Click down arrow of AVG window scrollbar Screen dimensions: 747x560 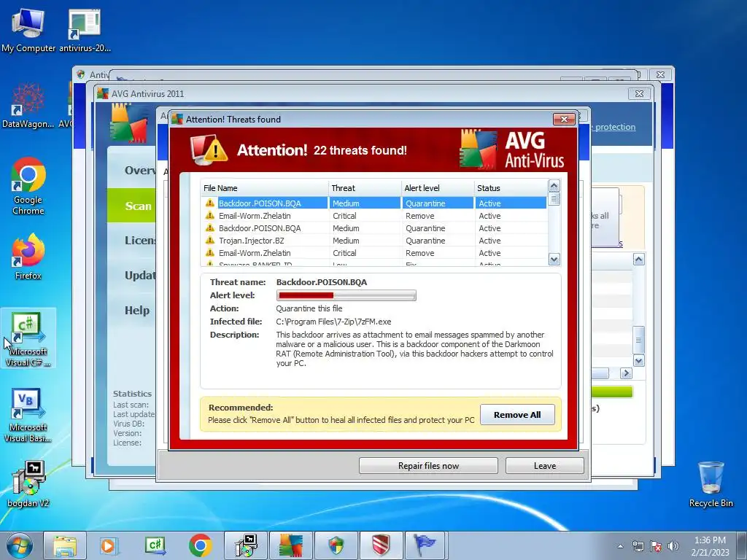click(638, 360)
